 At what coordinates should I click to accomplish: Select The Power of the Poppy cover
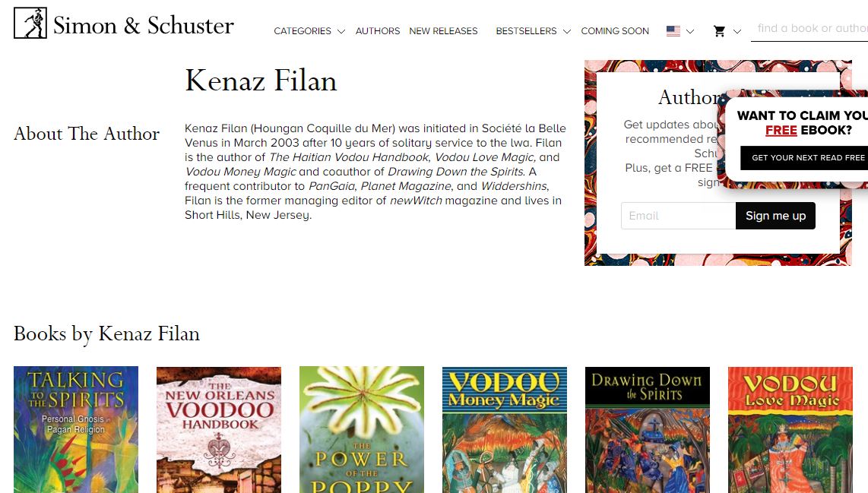coord(362,429)
